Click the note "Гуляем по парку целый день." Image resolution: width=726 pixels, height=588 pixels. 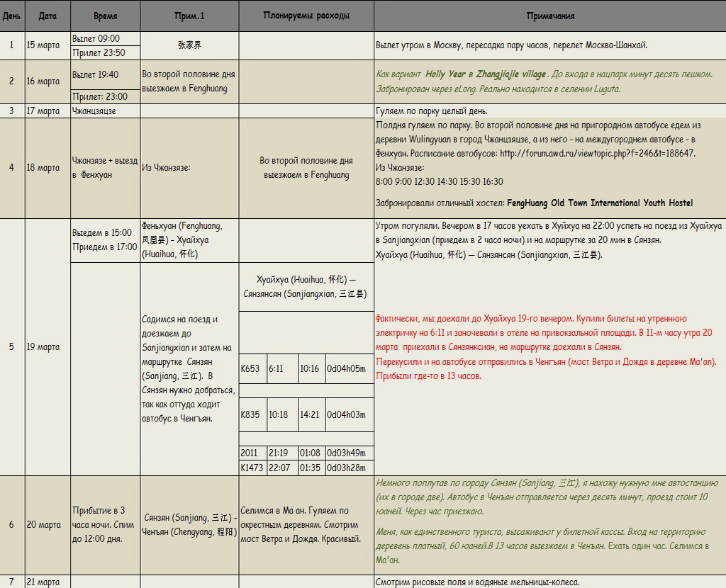[432, 111]
